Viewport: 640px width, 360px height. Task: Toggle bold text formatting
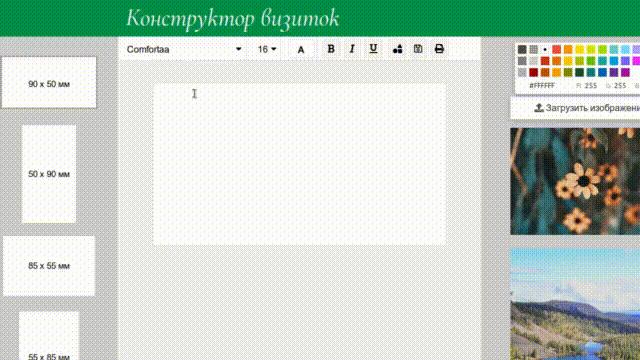[331, 49]
